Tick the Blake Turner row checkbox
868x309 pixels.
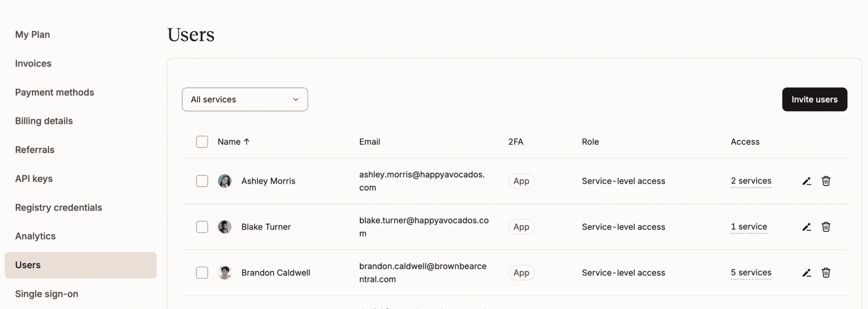202,227
